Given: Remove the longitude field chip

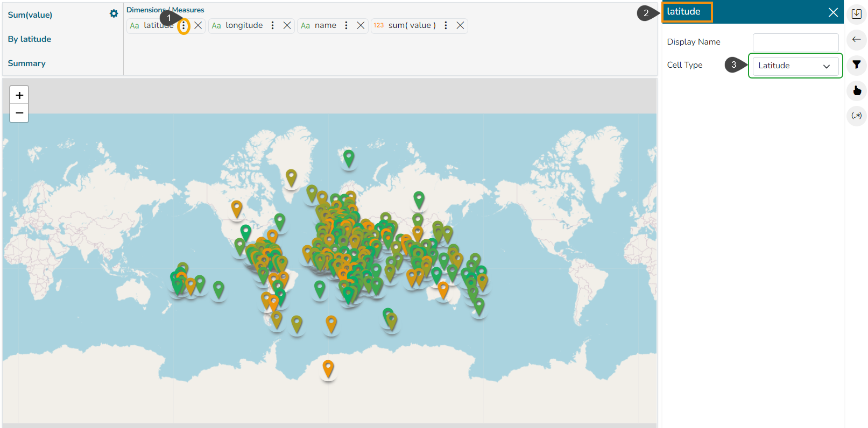Looking at the screenshot, I should coord(287,26).
